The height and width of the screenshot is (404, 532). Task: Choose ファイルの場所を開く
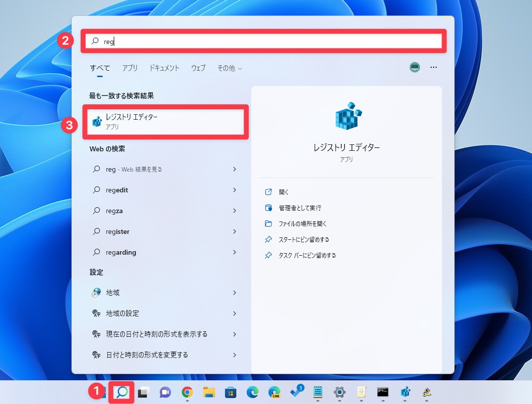click(302, 224)
